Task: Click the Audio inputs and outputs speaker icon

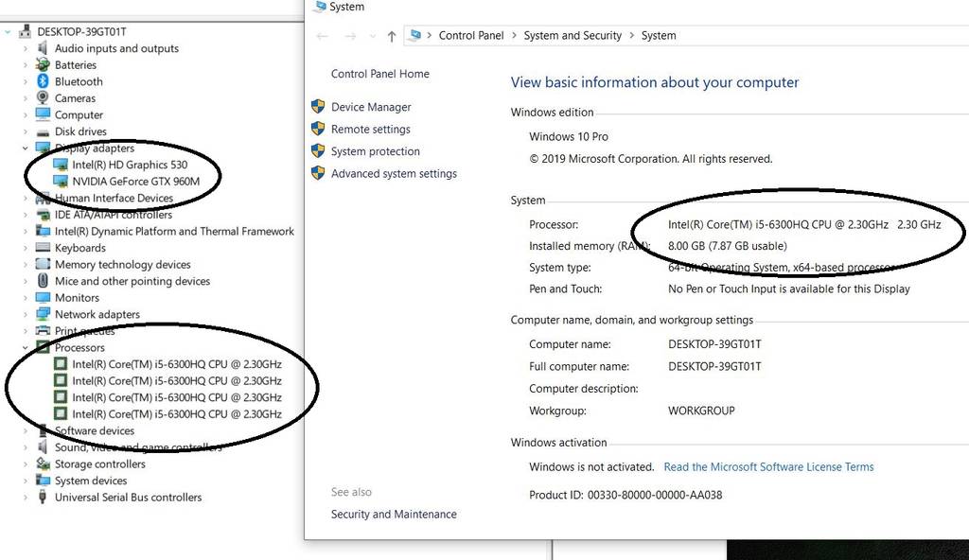Action: coord(43,48)
